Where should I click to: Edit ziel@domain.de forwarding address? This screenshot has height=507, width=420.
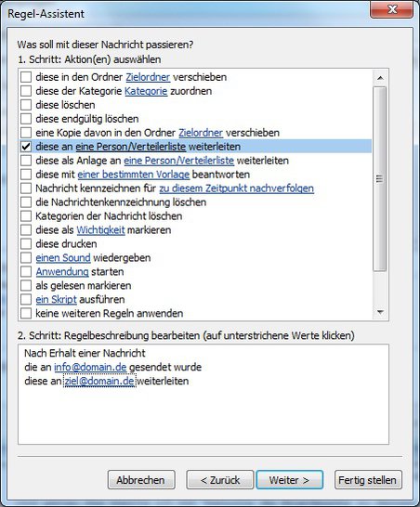coord(99,382)
